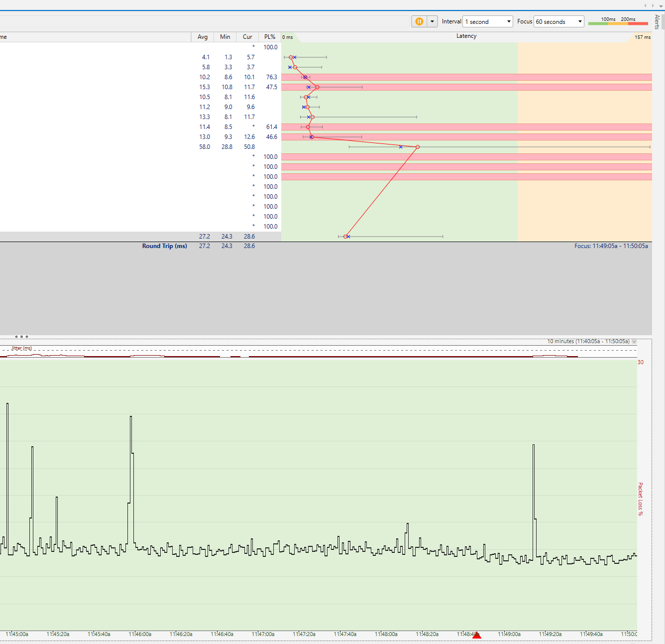Image resolution: width=665 pixels, height=644 pixels.
Task: Select the Avg cell reading 58.0
Action: [x=205, y=147]
